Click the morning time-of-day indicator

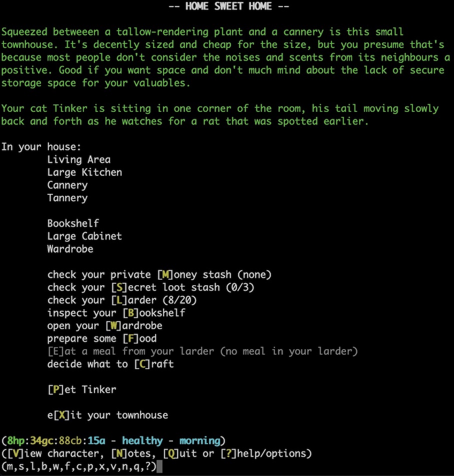click(x=200, y=441)
